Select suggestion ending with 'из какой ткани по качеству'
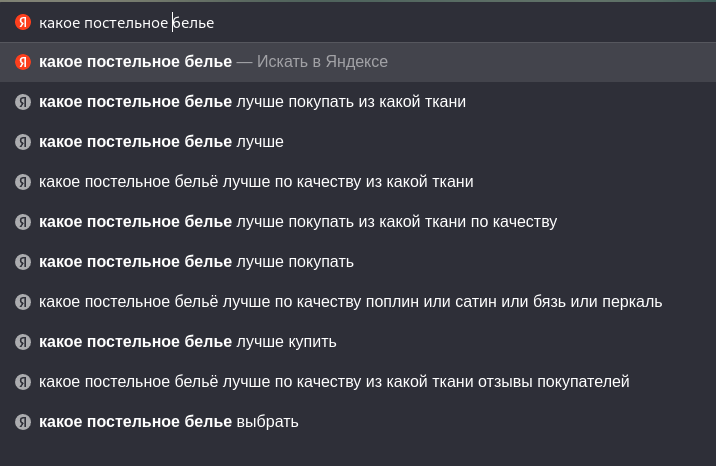The width and height of the screenshot is (716, 466). coord(297,222)
